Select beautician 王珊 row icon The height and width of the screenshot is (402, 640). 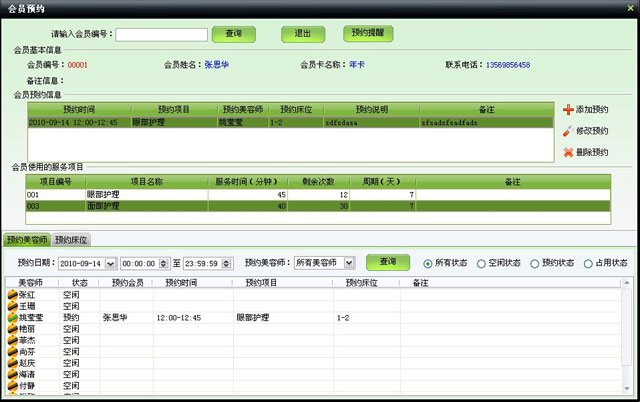12,306
